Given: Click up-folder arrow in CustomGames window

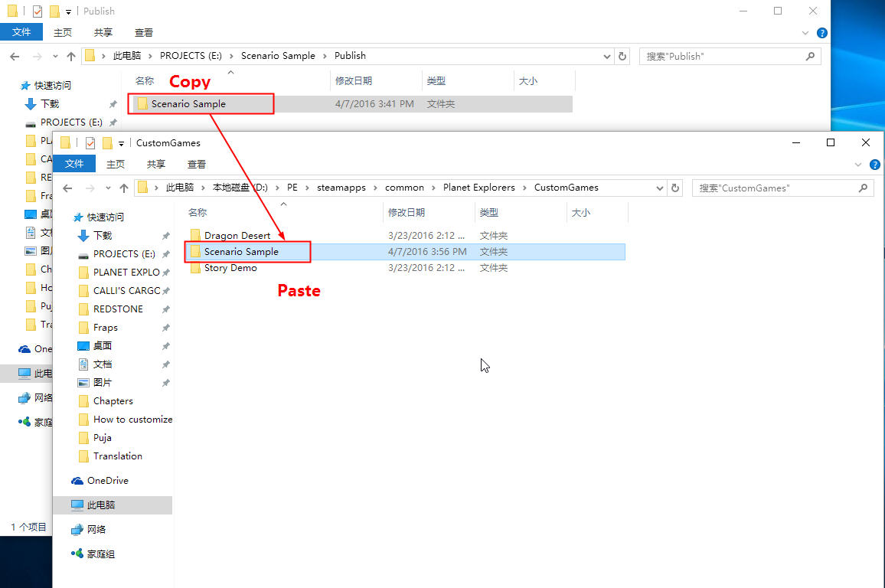Looking at the screenshot, I should click(124, 188).
